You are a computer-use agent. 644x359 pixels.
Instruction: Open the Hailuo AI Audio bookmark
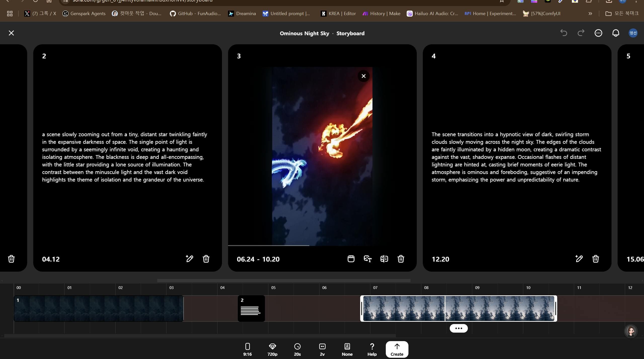pyautogui.click(x=432, y=14)
